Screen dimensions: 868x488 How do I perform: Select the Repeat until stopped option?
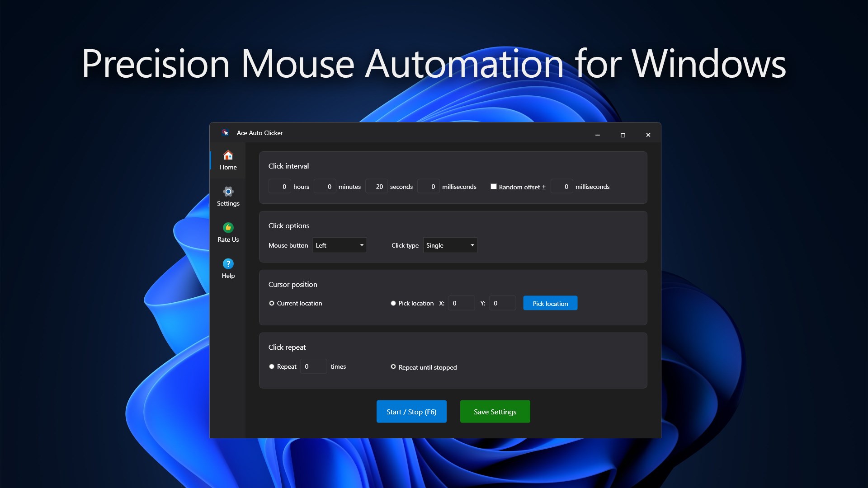pos(393,366)
